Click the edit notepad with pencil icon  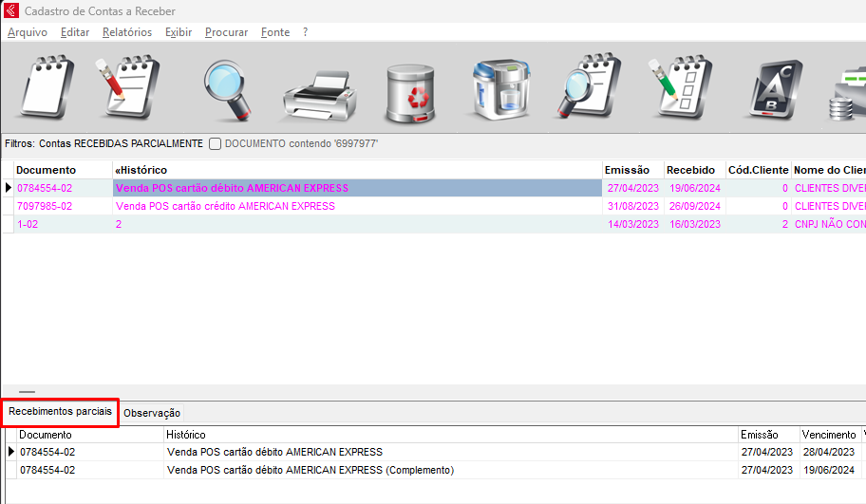(128, 88)
